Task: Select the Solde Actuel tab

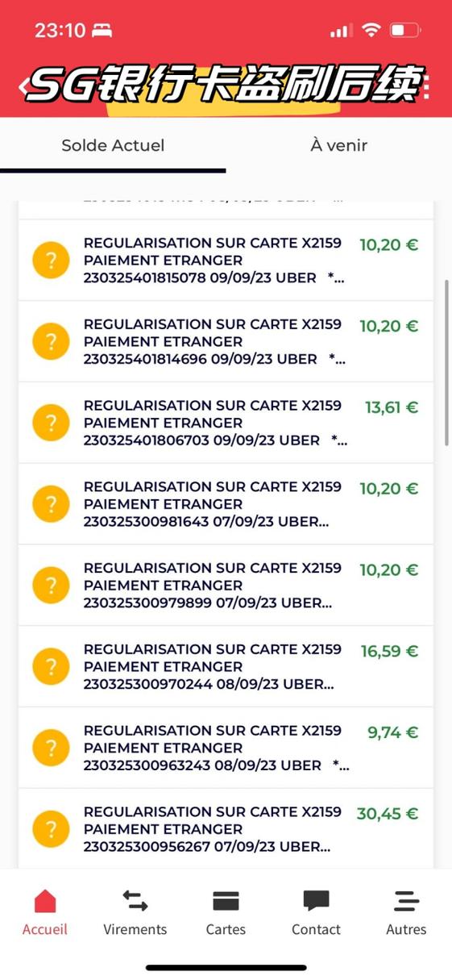Action: tap(113, 145)
